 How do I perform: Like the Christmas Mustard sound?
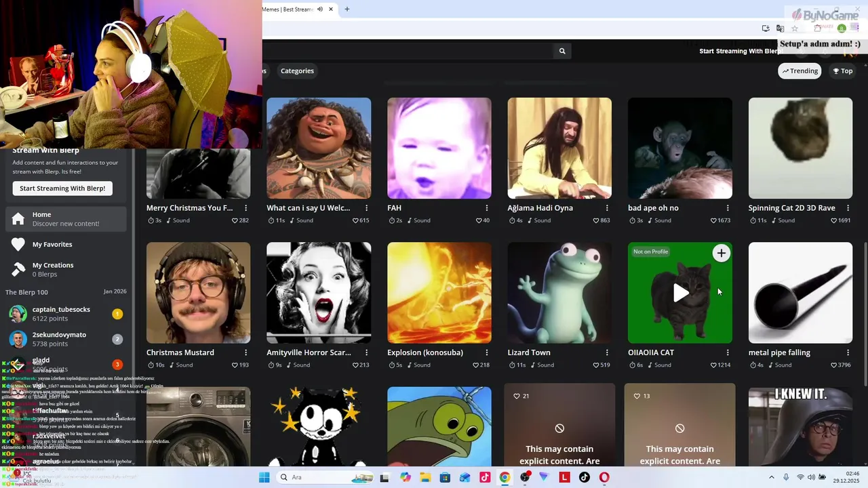pos(235,365)
